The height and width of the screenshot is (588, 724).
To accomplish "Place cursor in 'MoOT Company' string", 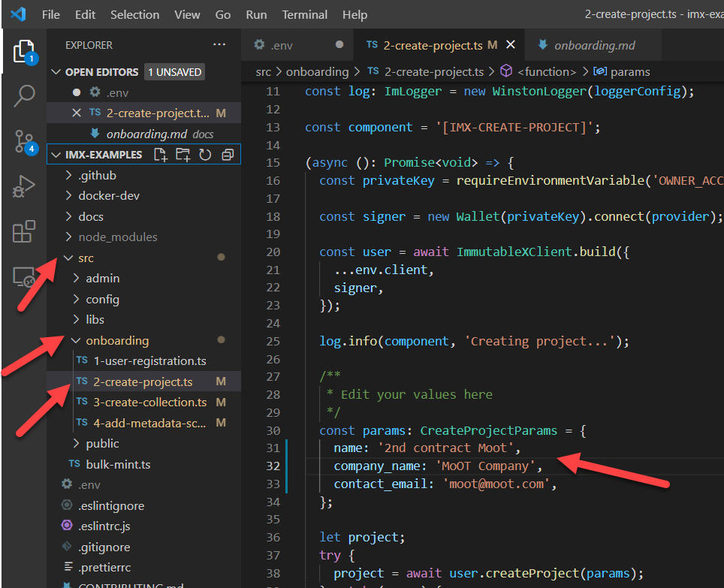I will click(487, 466).
